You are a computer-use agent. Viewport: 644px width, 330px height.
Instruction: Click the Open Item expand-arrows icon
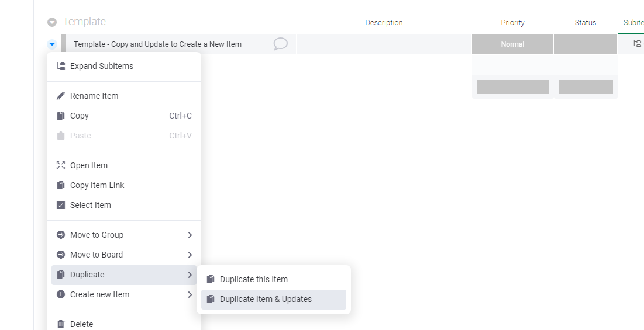coord(61,165)
